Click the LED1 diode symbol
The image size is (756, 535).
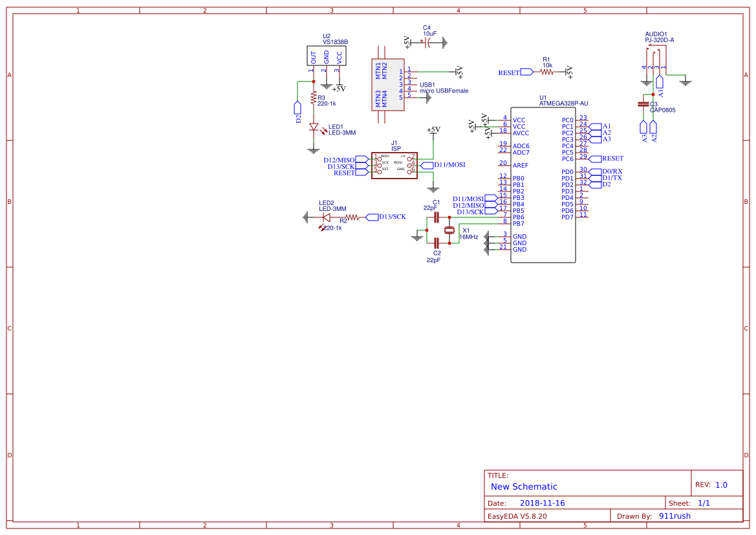[x=314, y=127]
